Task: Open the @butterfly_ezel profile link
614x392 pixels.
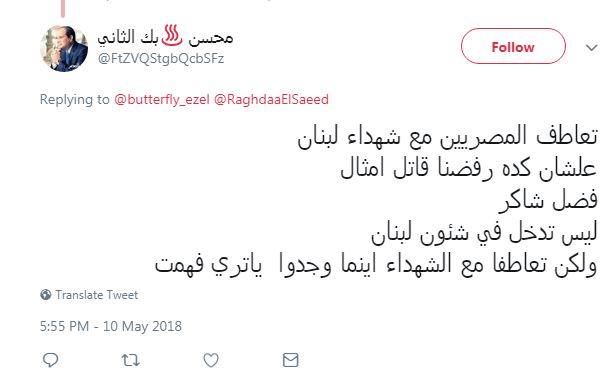Action: [162, 99]
